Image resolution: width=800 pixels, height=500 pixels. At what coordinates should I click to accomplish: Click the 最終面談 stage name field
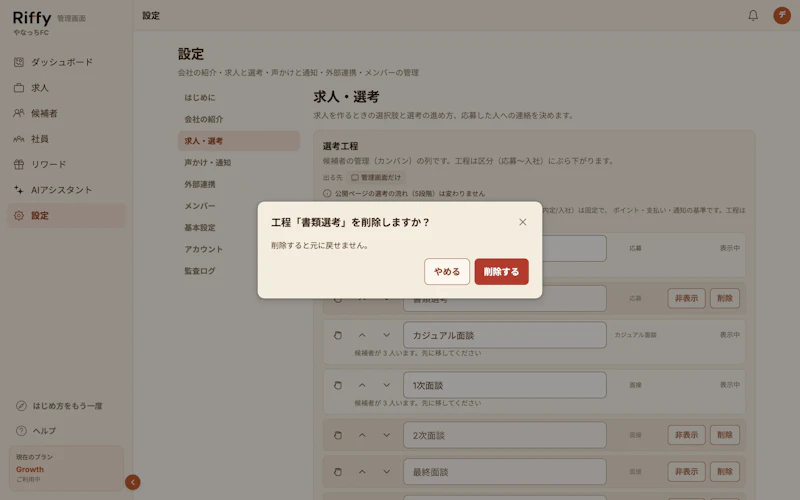505,472
